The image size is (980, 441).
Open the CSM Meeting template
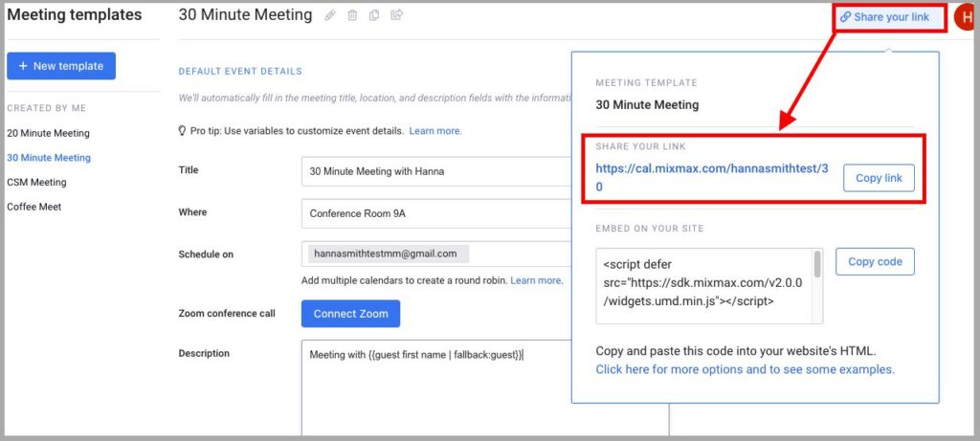(x=36, y=182)
